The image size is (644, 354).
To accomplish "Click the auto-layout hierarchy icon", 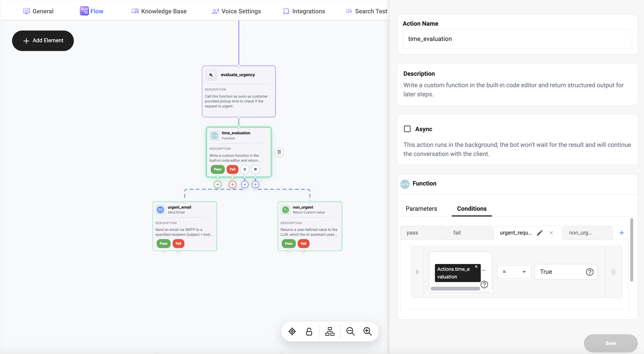I will [x=329, y=332].
